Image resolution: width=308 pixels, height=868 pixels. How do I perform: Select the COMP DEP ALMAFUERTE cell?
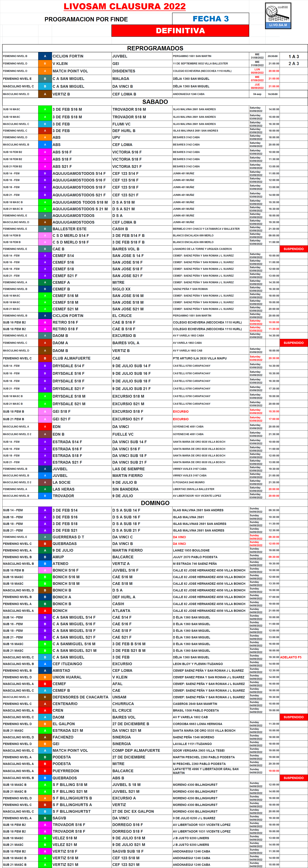(142, 750)
